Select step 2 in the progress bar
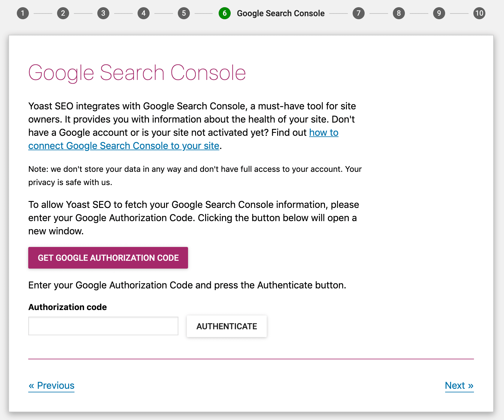Image resolution: width=504 pixels, height=420 pixels. (63, 13)
